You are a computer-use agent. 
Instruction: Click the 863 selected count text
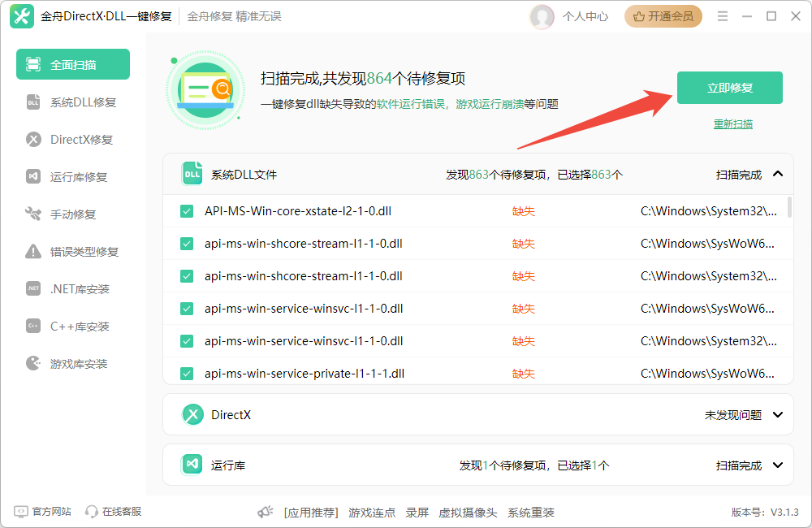click(601, 175)
